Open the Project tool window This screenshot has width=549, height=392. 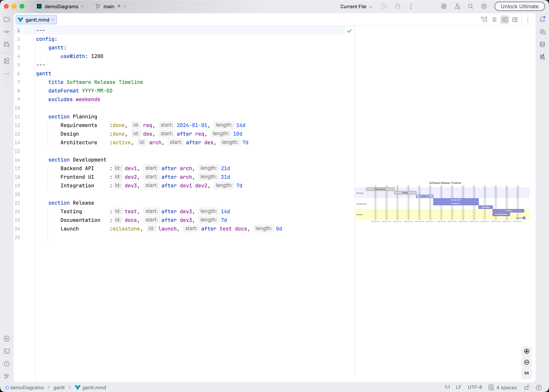6,19
